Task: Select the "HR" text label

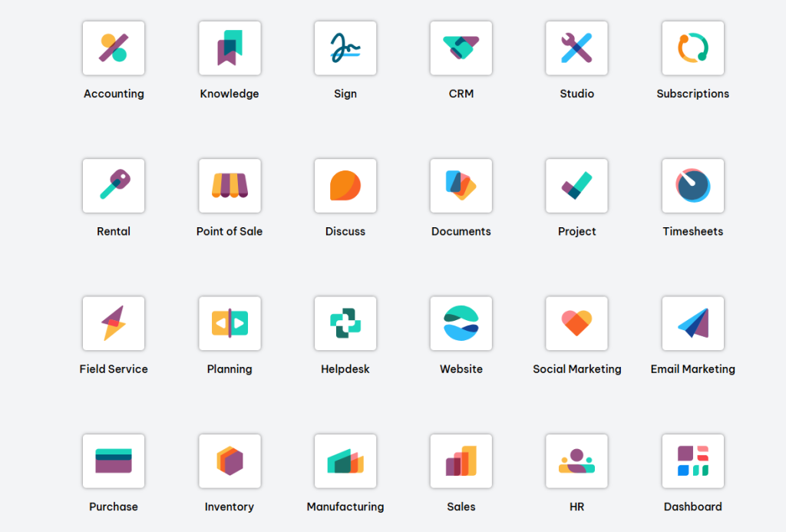Action: point(577,507)
